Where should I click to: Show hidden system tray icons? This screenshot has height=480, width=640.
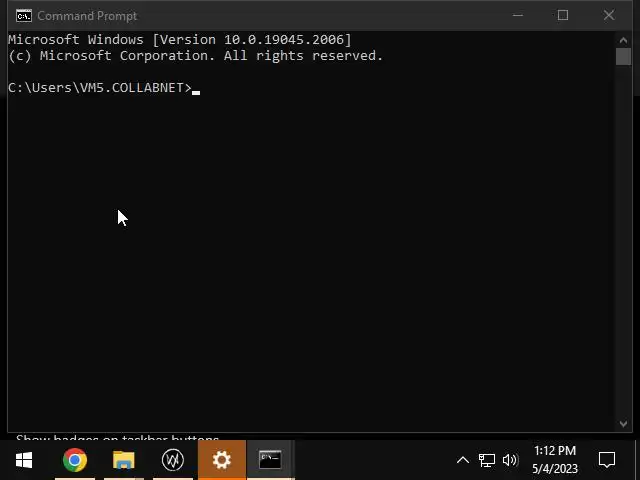click(x=462, y=460)
